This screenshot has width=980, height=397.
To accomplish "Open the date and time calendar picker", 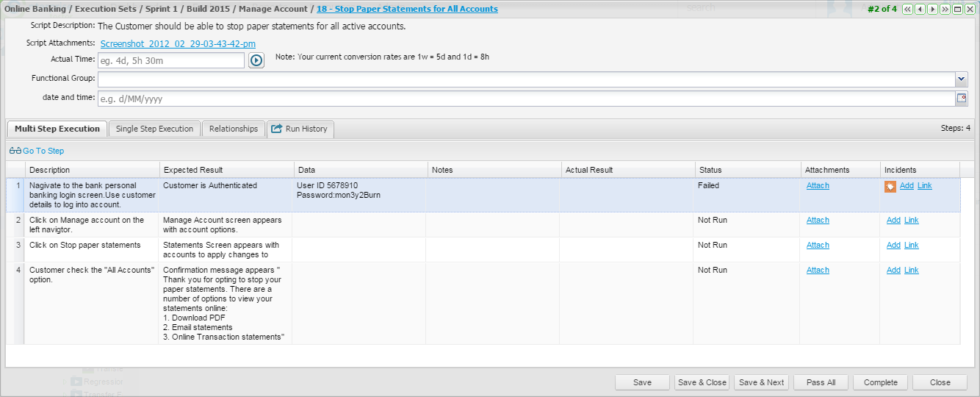I will click(961, 99).
